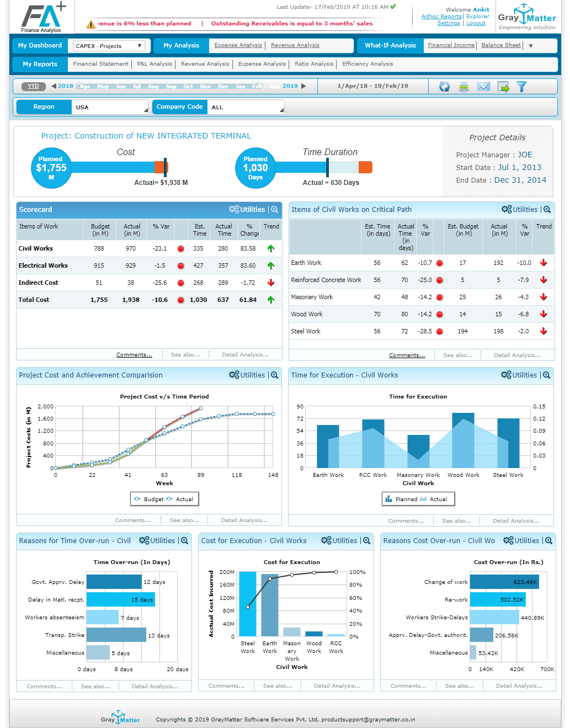The image size is (570, 728).
Task: Open Utilities in Reasons Cost Over-run panel
Action: (x=521, y=540)
